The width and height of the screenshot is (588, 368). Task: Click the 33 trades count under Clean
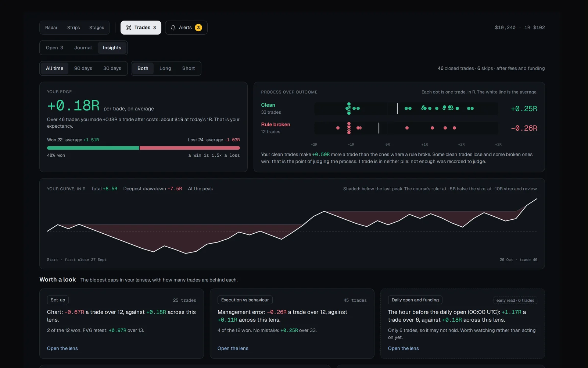(x=271, y=112)
